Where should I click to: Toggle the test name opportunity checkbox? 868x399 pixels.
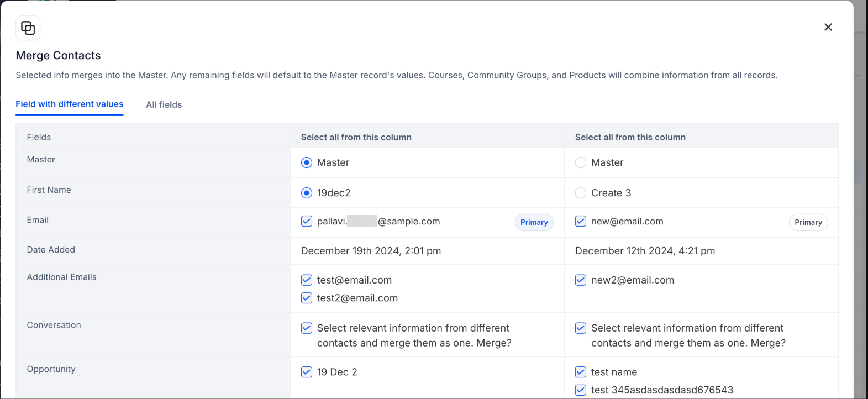pyautogui.click(x=581, y=372)
